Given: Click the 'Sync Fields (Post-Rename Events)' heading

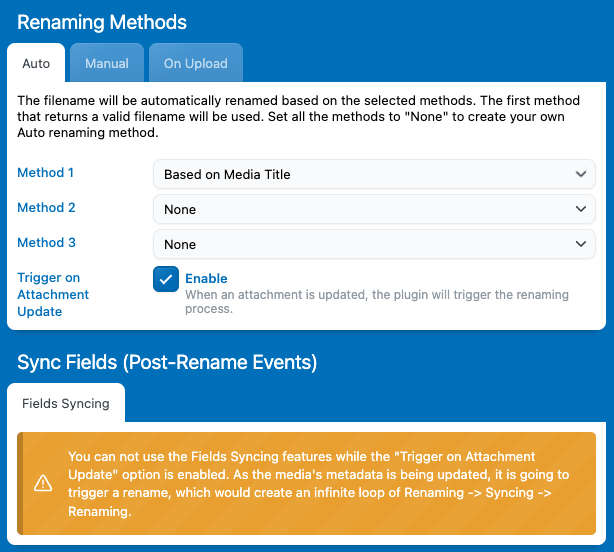Looking at the screenshot, I should [167, 361].
